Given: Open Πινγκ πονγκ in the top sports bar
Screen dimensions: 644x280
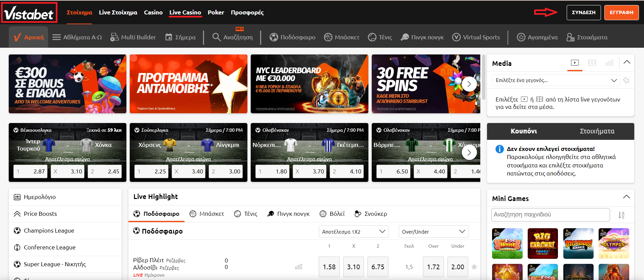Looking at the screenshot, I should tap(422, 37).
